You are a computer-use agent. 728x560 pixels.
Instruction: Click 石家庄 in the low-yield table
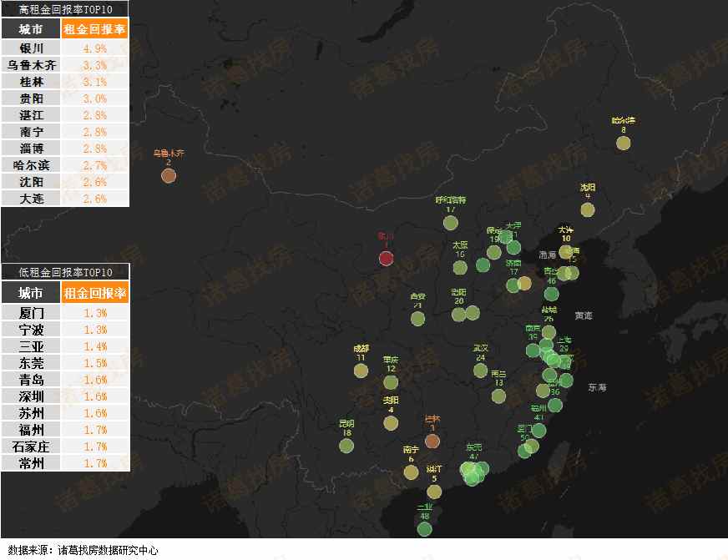pos(31,446)
